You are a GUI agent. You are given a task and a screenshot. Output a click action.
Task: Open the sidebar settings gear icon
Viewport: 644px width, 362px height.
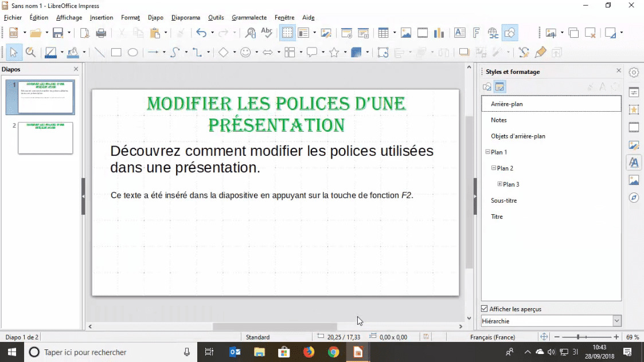634,72
